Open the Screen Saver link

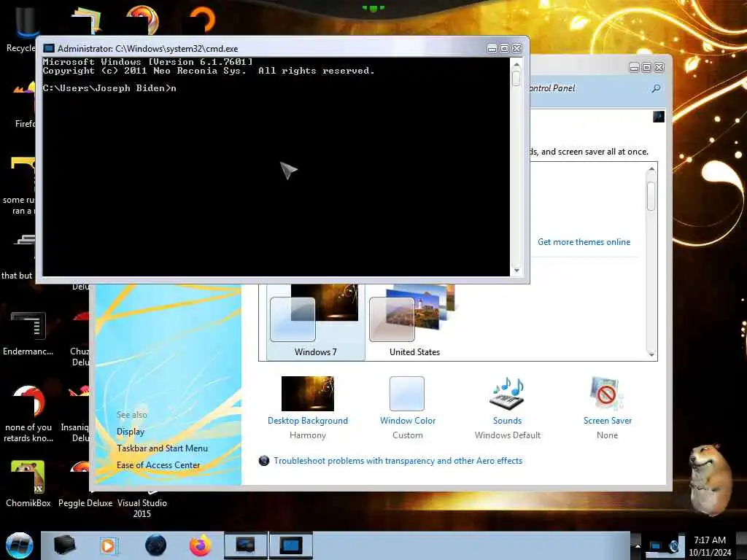point(608,421)
